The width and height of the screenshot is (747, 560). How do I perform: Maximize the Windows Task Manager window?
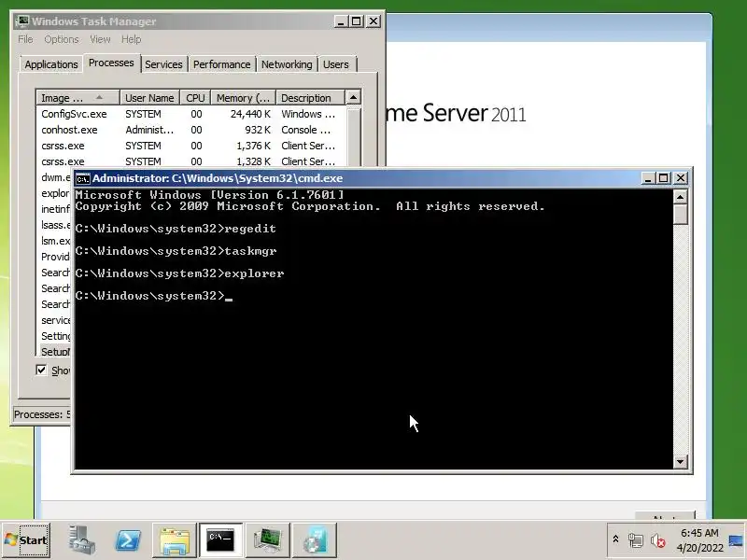(x=356, y=21)
